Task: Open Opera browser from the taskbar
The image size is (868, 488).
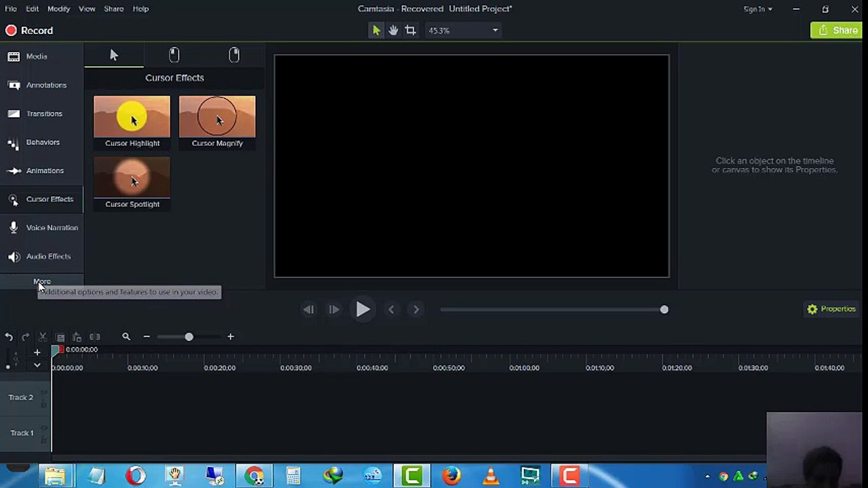Action: coord(136,476)
